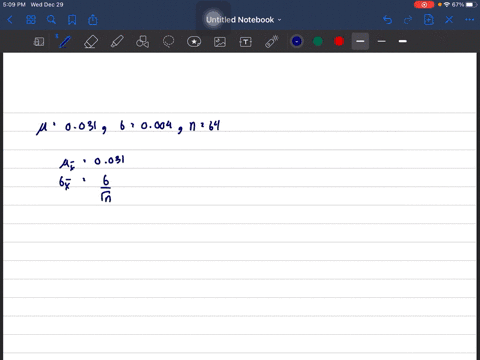Select the selected medium stroke thickness

tap(360, 41)
